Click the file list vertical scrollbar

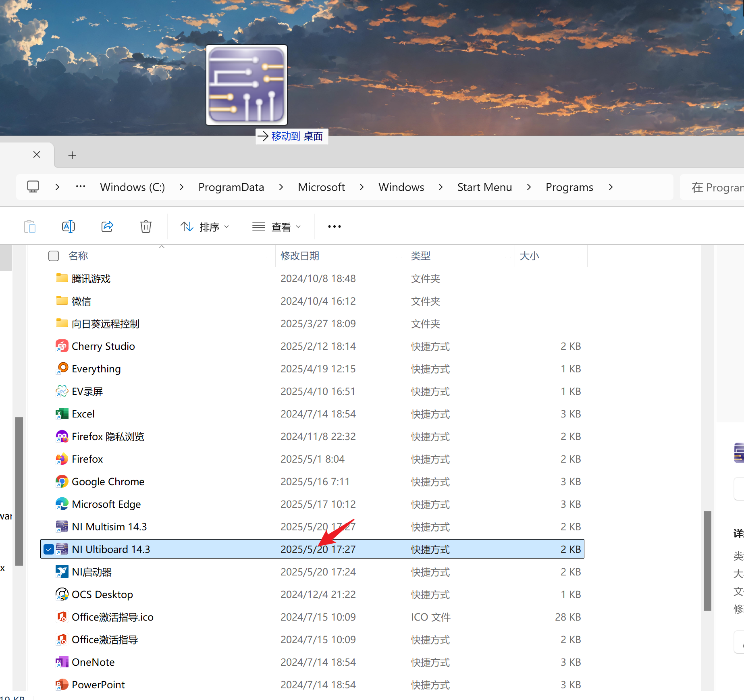[x=707, y=561]
